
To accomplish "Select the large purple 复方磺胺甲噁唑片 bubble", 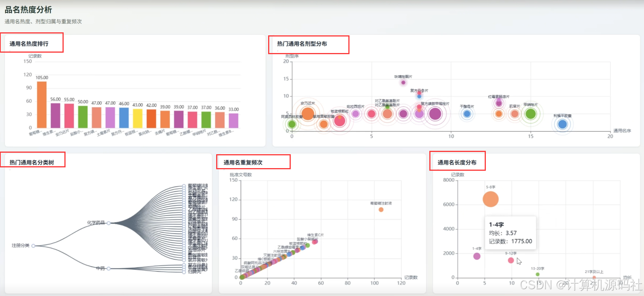I will tap(435, 114).
